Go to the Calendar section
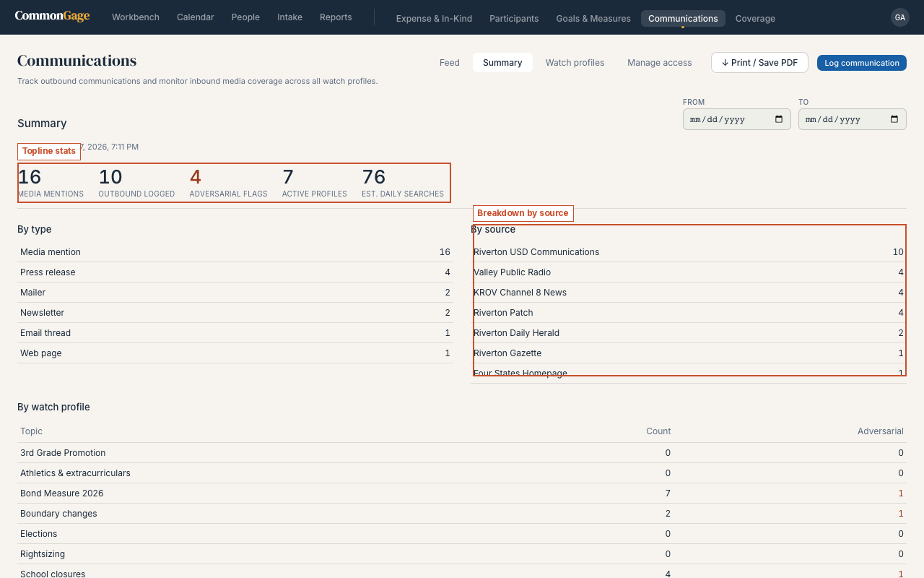 pyautogui.click(x=196, y=17)
